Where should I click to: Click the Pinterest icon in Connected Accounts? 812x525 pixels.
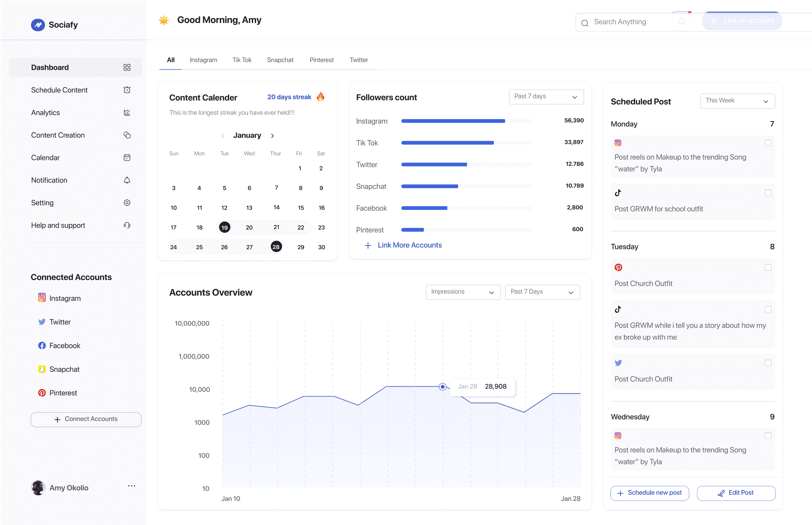pyautogui.click(x=42, y=393)
